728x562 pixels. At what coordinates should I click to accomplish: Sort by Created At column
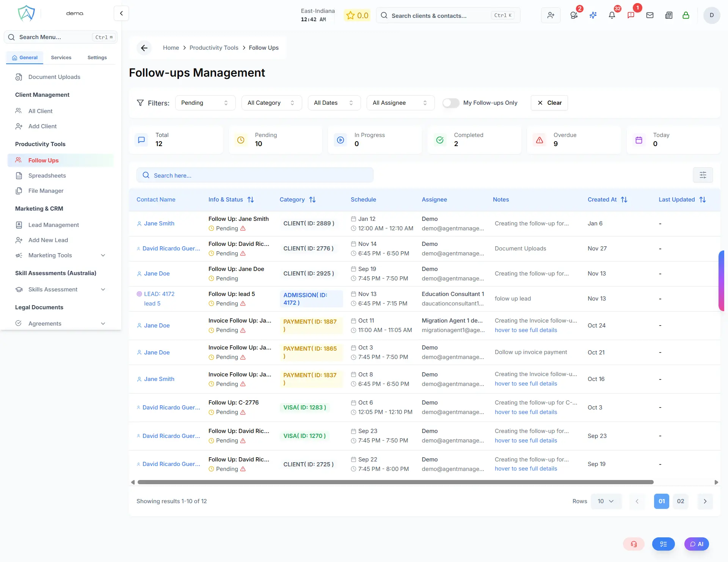coord(624,200)
